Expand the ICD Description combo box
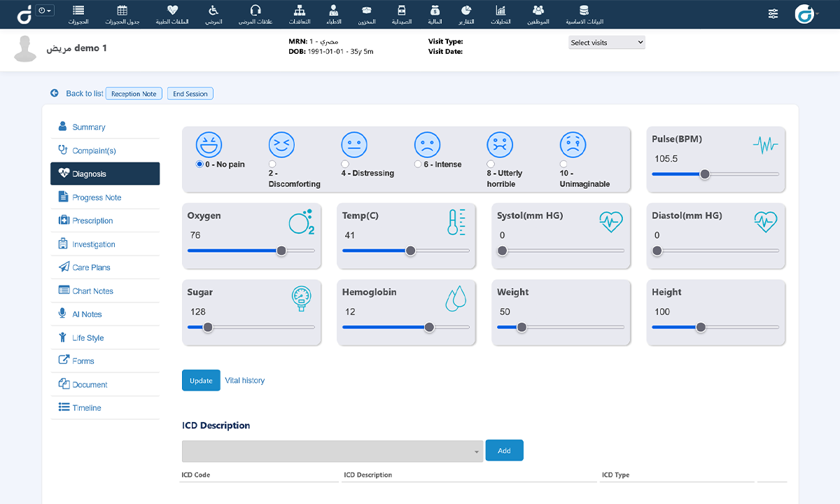 click(332, 451)
